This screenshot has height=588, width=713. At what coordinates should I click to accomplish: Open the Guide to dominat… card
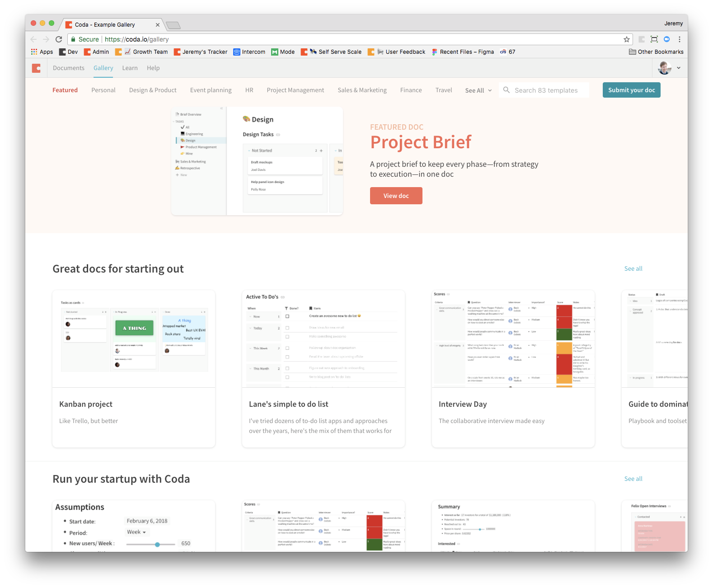click(655, 369)
